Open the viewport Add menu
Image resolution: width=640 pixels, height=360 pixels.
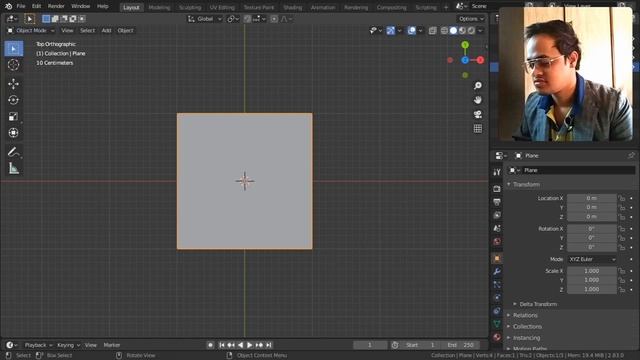click(106, 31)
